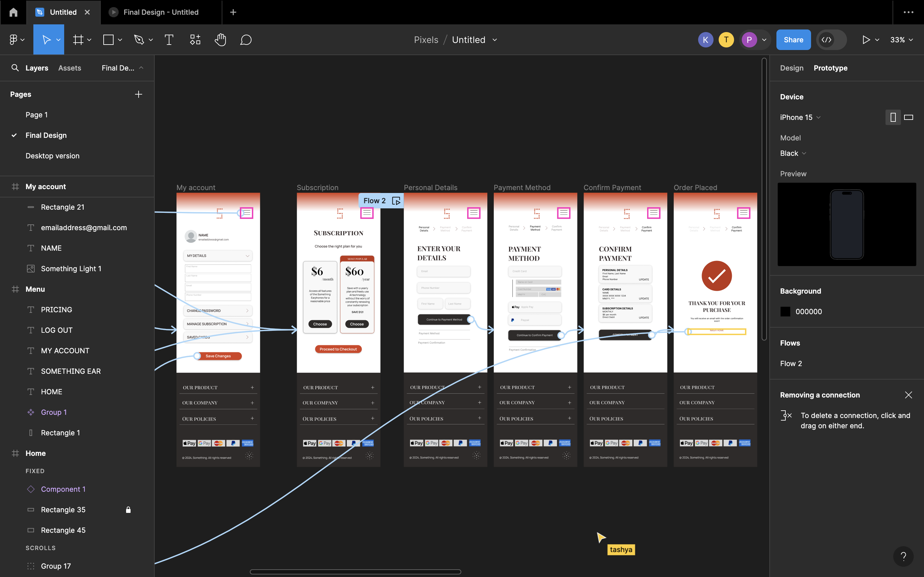Switch to the Assets tab

coord(70,68)
